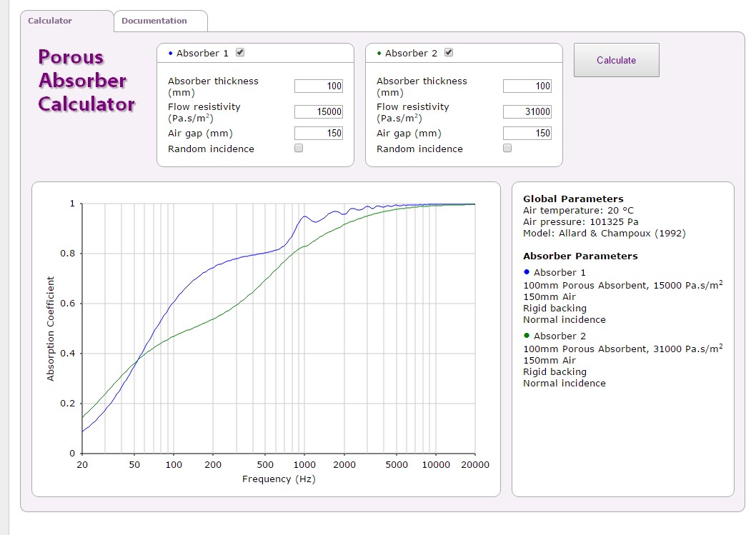
Task: Uncheck the Absorber 2 checkbox
Action: (x=449, y=52)
